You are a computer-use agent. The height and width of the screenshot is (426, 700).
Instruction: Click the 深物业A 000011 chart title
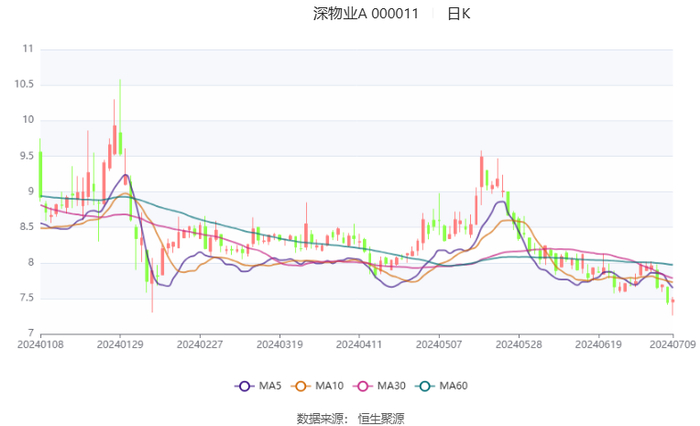(x=366, y=14)
